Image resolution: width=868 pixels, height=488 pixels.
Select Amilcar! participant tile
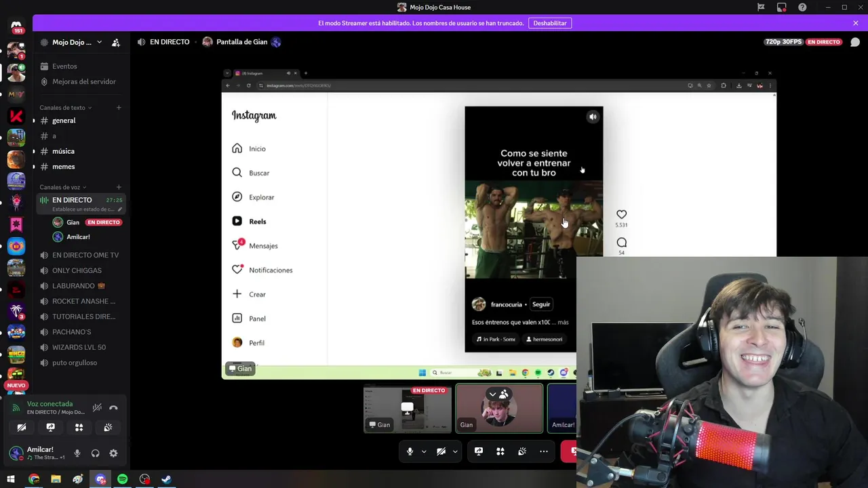click(562, 409)
